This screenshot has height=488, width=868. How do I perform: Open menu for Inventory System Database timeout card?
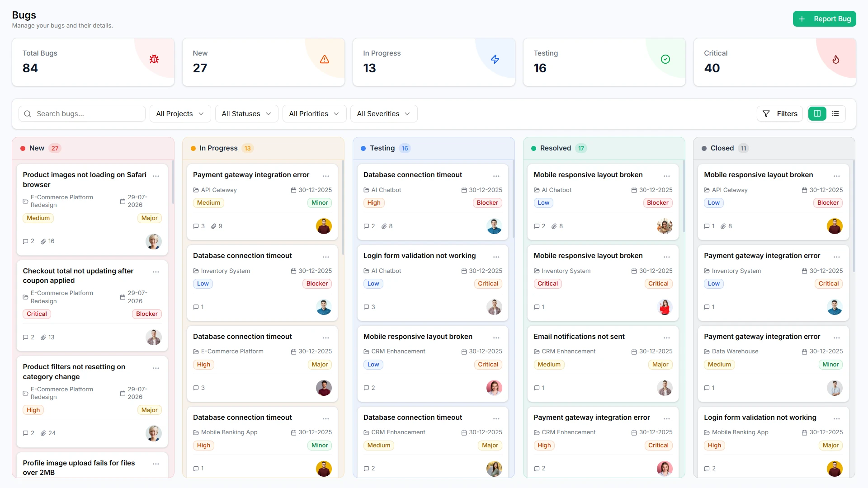(326, 257)
